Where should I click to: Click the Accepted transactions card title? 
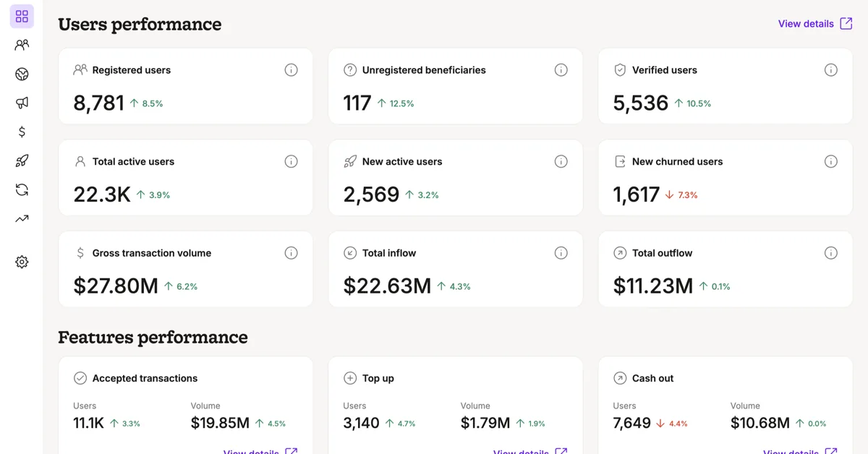[145, 378]
